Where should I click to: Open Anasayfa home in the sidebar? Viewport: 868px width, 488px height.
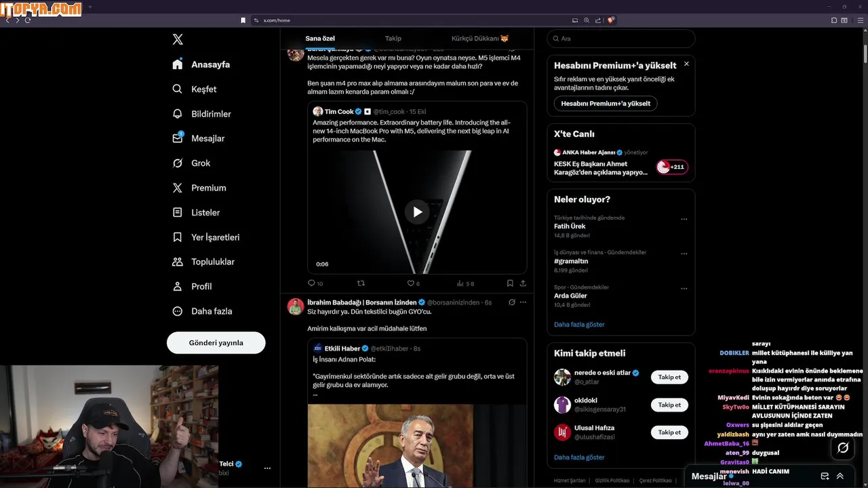[201, 64]
